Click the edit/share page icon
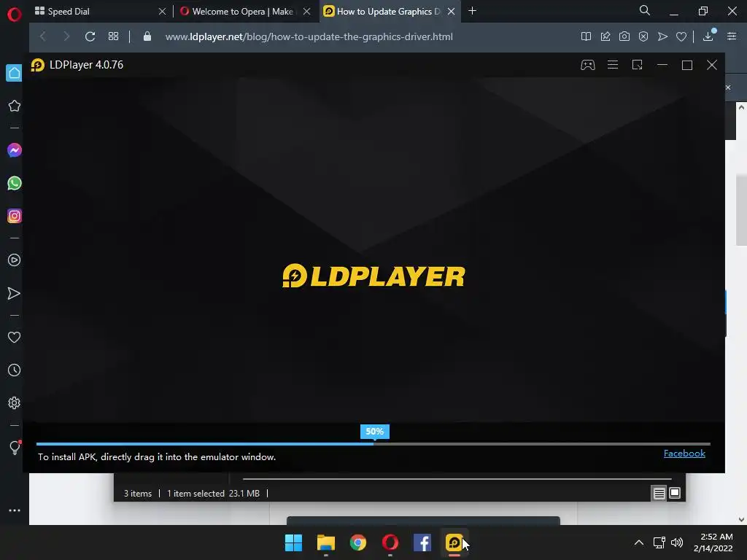This screenshot has height=560, width=747. point(605,36)
